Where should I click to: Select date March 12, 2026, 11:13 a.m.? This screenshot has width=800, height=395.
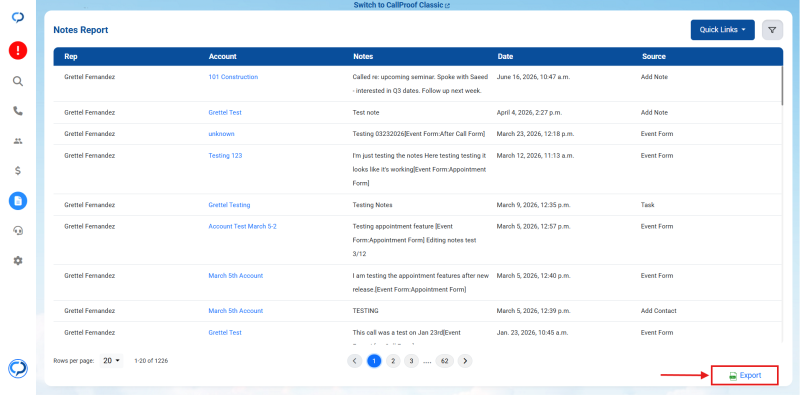pos(535,156)
